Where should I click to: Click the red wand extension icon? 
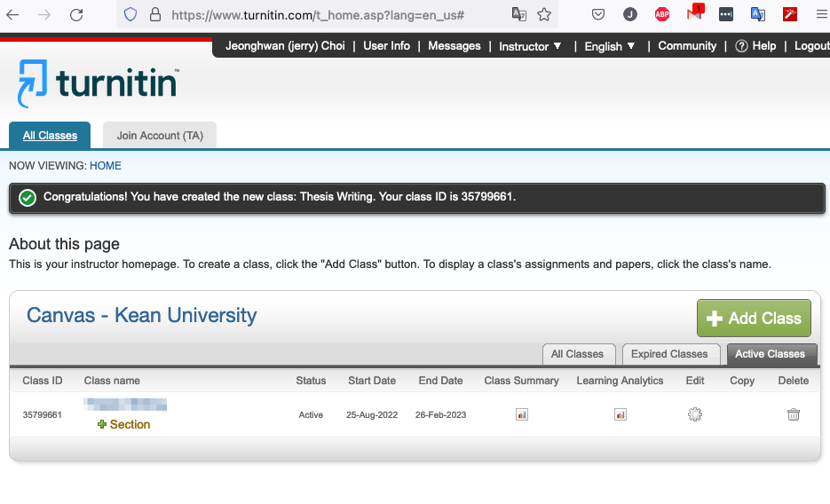tap(790, 15)
